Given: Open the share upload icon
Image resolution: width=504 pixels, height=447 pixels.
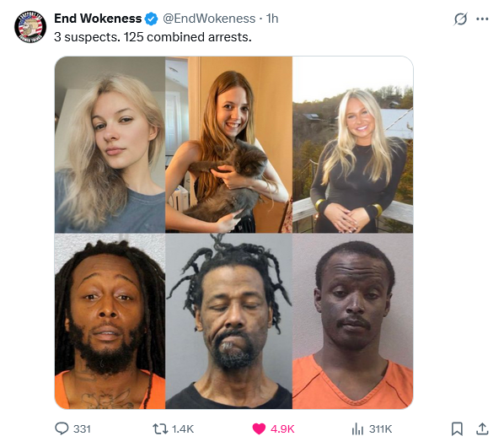Looking at the screenshot, I should (482, 428).
